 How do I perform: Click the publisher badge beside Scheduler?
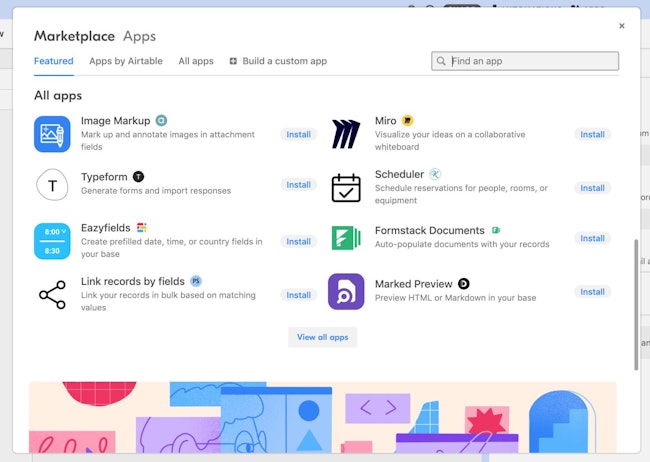coord(435,174)
